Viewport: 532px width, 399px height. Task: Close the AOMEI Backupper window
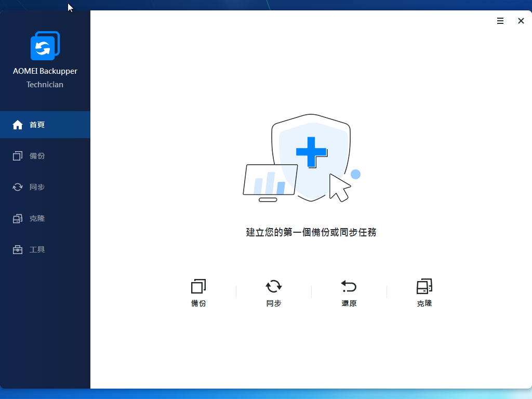pyautogui.click(x=521, y=21)
